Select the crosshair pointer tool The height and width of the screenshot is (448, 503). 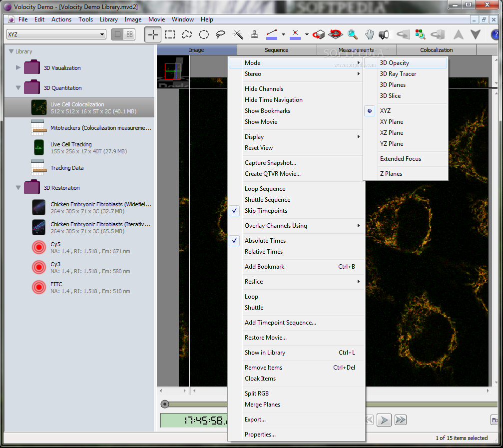coord(153,34)
